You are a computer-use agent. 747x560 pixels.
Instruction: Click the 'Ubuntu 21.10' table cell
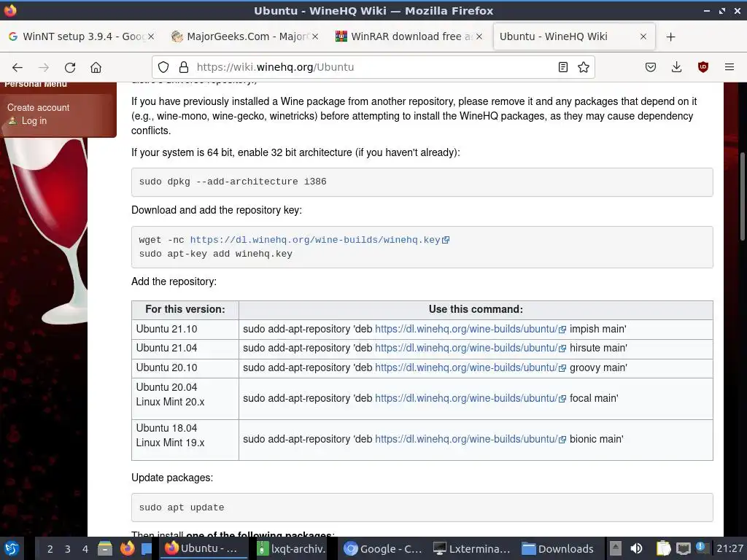click(x=185, y=329)
